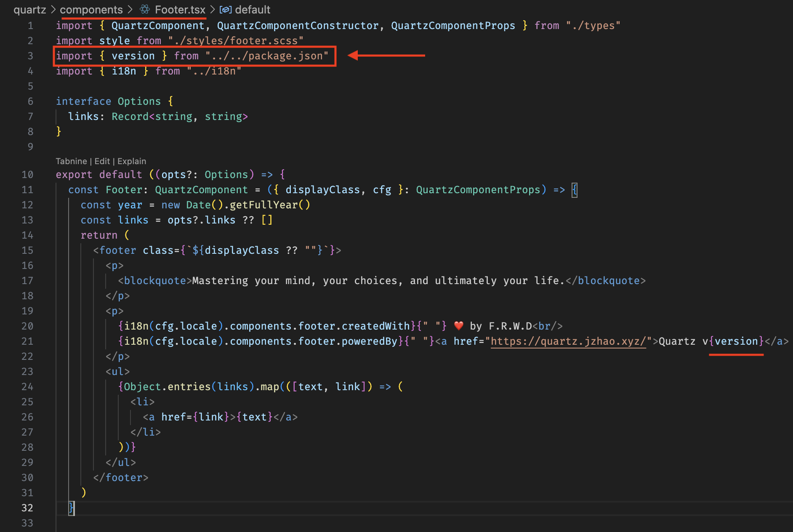Click the red heart emoji on line 20
793x532 pixels.
(459, 326)
